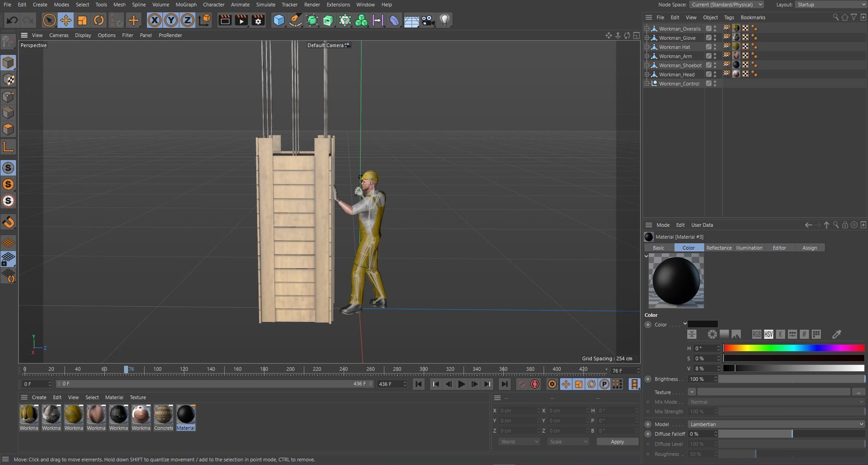Select Workman_Glove in Object Manager

point(677,38)
